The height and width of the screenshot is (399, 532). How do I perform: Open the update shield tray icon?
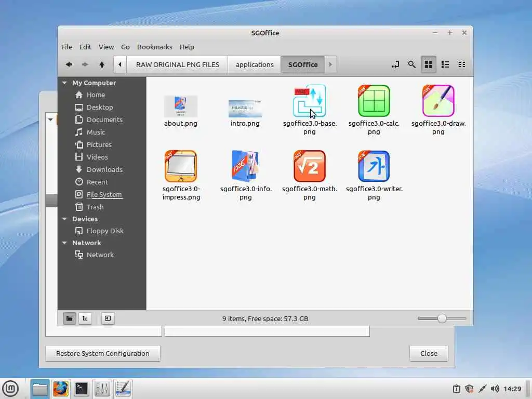(x=469, y=389)
